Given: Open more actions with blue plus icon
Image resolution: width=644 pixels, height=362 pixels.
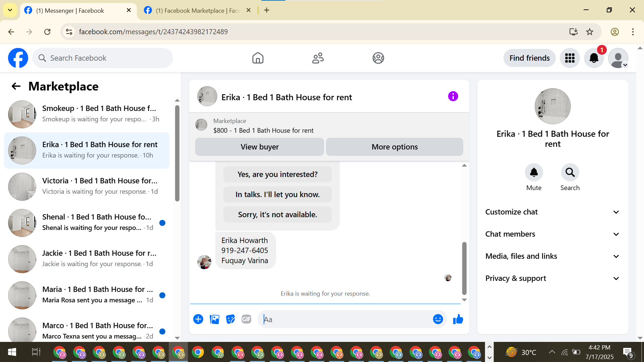Looking at the screenshot, I should click(x=198, y=319).
